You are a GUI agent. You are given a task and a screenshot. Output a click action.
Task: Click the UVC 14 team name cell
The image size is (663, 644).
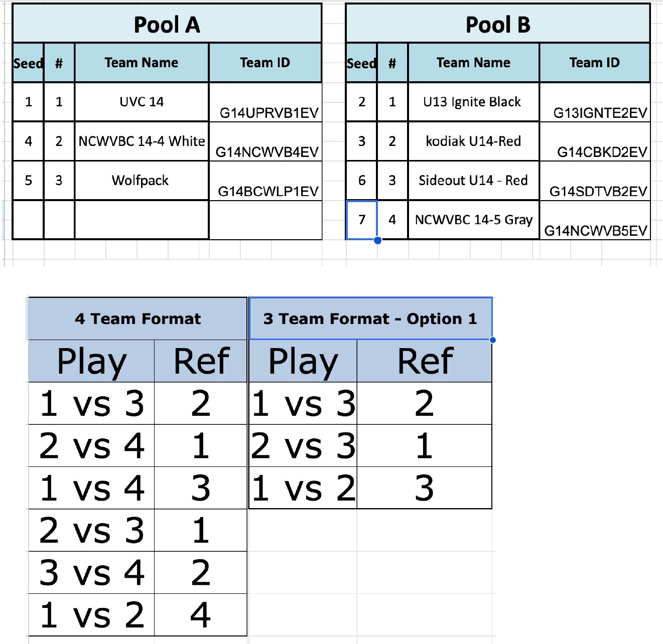coord(142,102)
